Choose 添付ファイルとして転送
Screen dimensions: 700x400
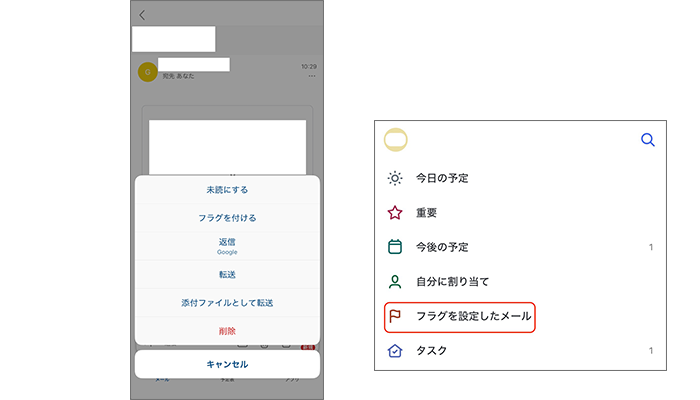[227, 303]
